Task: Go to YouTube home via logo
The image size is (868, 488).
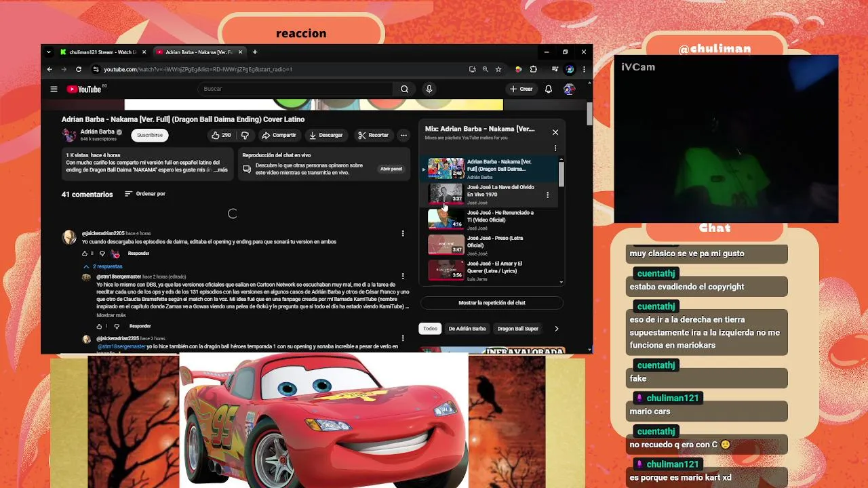Action: tap(84, 89)
